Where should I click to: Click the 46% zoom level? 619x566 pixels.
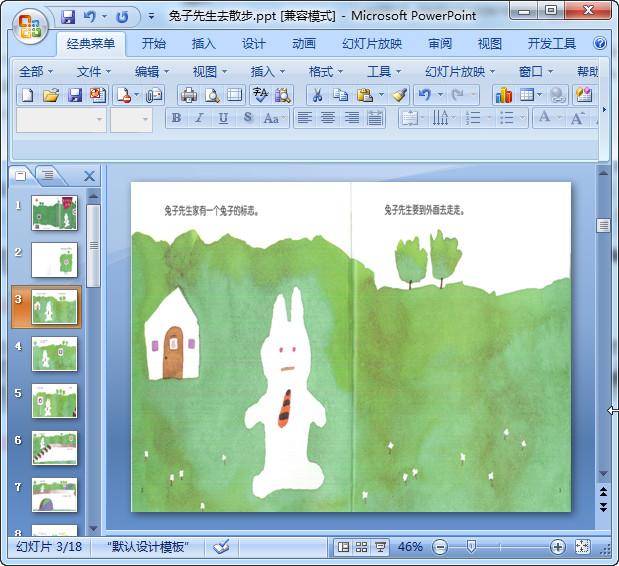point(410,547)
